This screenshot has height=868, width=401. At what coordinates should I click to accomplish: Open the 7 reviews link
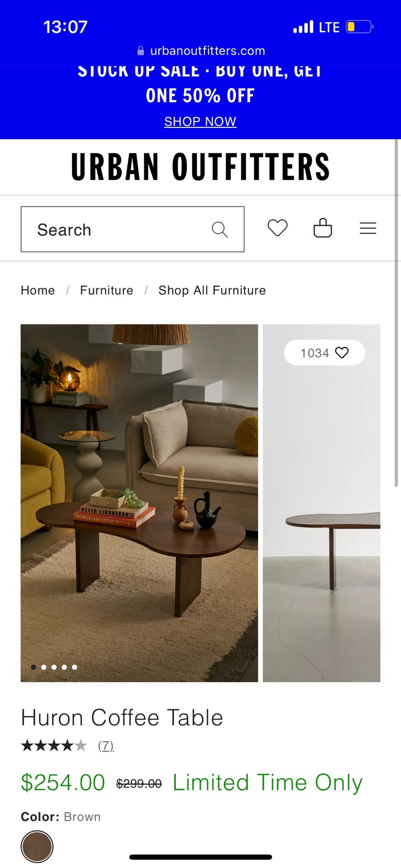pyautogui.click(x=106, y=745)
